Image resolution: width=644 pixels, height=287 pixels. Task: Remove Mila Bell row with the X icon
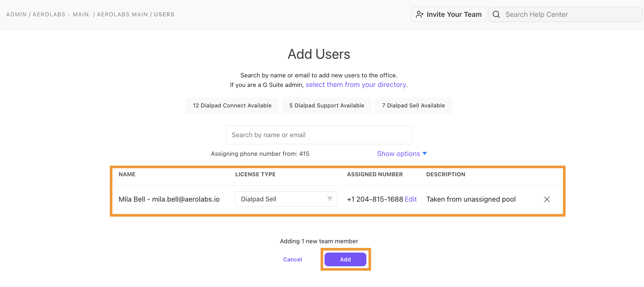pos(547,199)
